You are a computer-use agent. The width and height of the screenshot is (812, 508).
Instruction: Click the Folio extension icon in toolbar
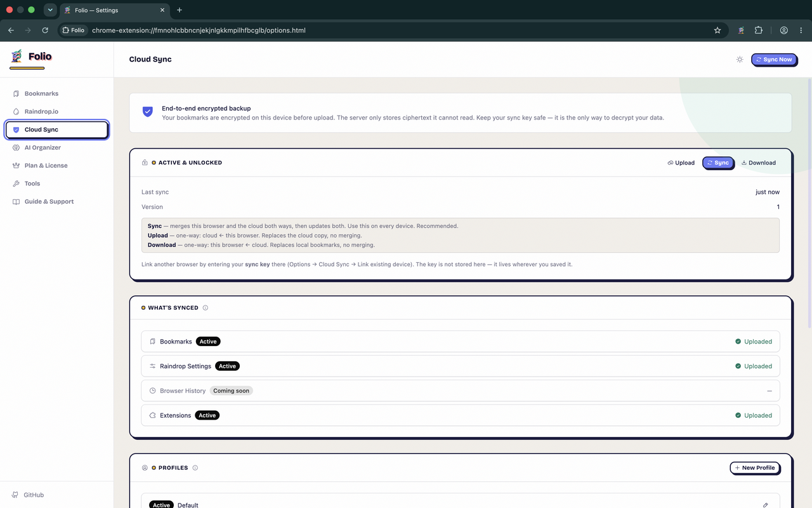pyautogui.click(x=741, y=30)
